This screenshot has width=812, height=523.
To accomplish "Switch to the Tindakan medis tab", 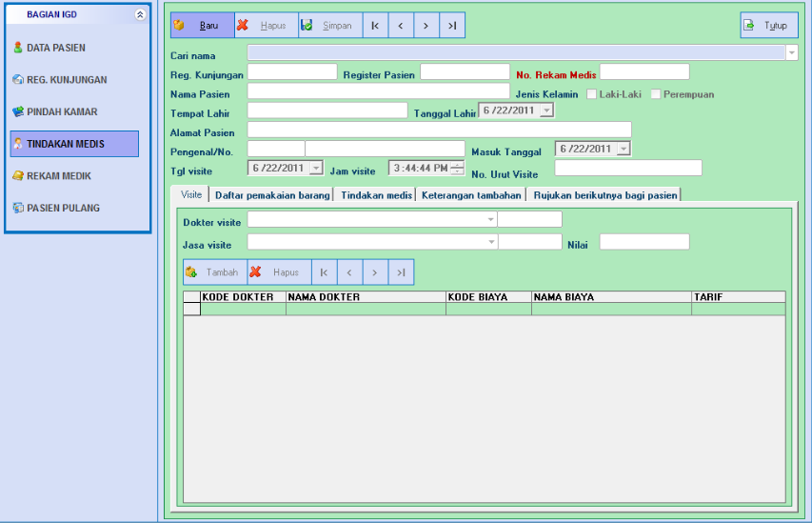I will [376, 195].
